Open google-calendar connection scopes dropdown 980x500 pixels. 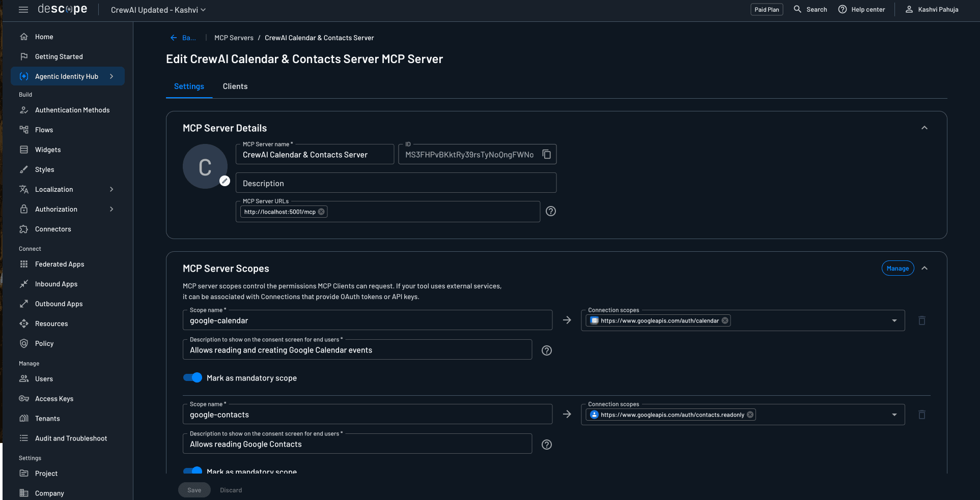(894, 320)
